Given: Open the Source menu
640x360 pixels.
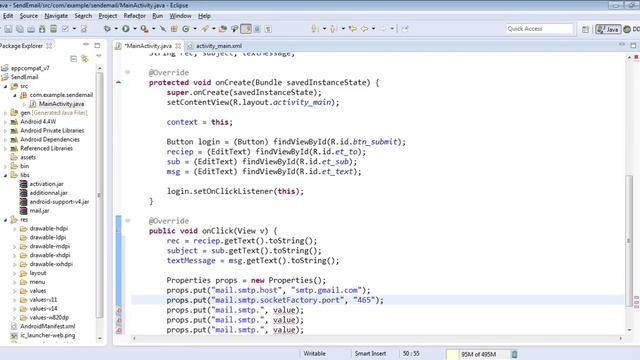Looking at the screenshot, I should pos(29,16).
